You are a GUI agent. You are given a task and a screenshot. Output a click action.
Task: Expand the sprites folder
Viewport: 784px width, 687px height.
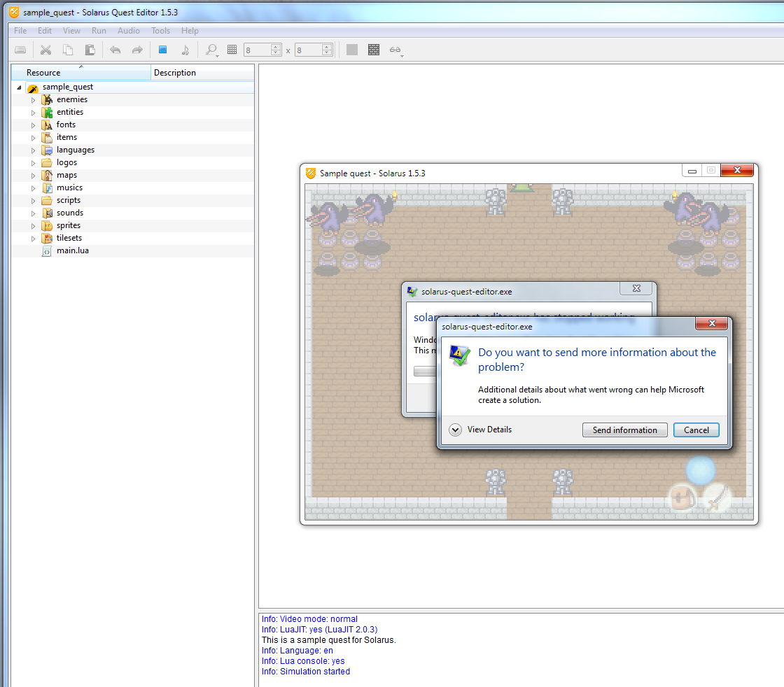click(33, 226)
